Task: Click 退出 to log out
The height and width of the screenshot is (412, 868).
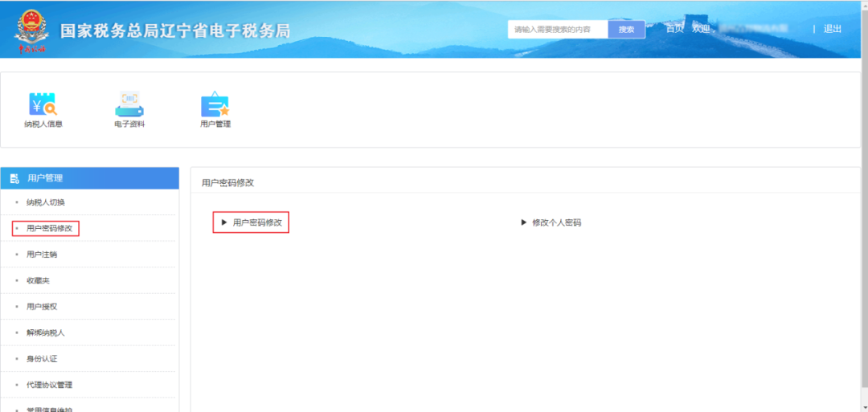Action: point(833,29)
